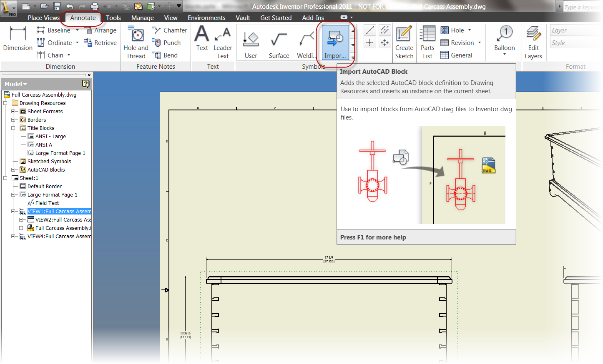
Task: Open the Style combo box
Action: 575,43
